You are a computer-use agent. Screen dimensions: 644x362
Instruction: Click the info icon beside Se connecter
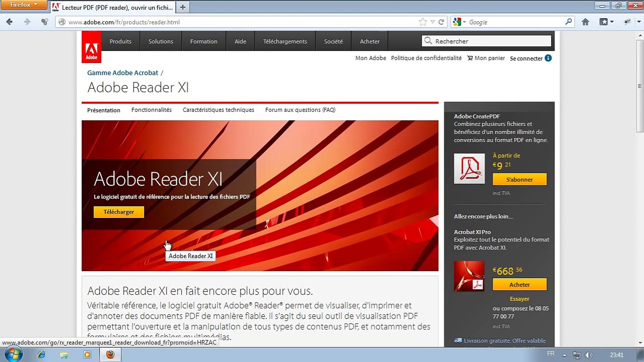click(x=548, y=58)
